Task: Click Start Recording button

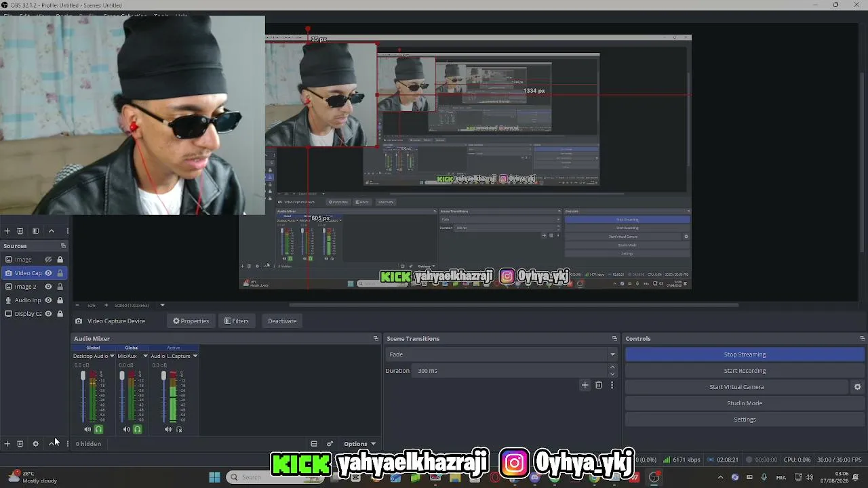Action: [745, 371]
